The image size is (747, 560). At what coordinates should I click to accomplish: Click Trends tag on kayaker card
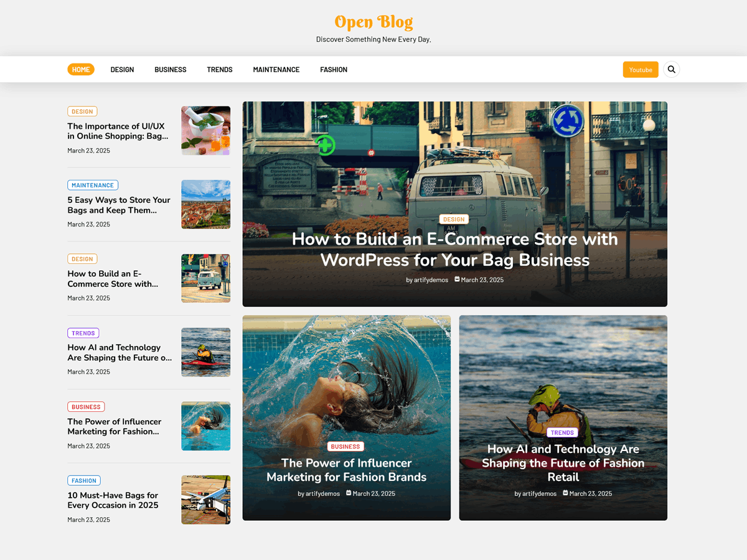(562, 432)
